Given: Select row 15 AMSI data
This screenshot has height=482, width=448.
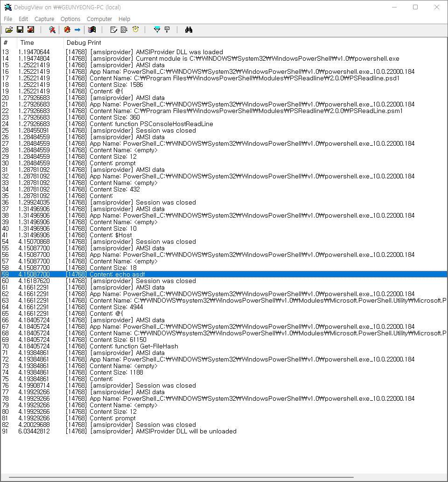Looking at the screenshot, I should [224, 65].
